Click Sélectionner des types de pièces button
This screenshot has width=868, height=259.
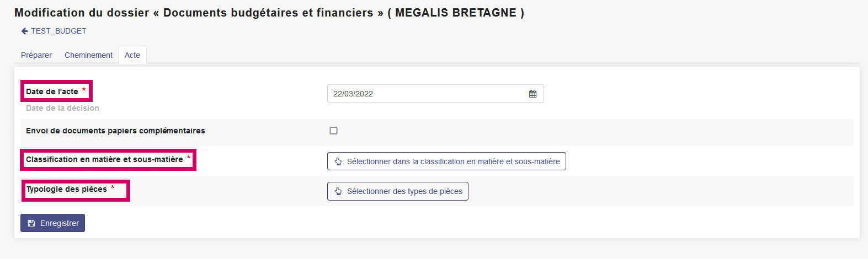(398, 191)
